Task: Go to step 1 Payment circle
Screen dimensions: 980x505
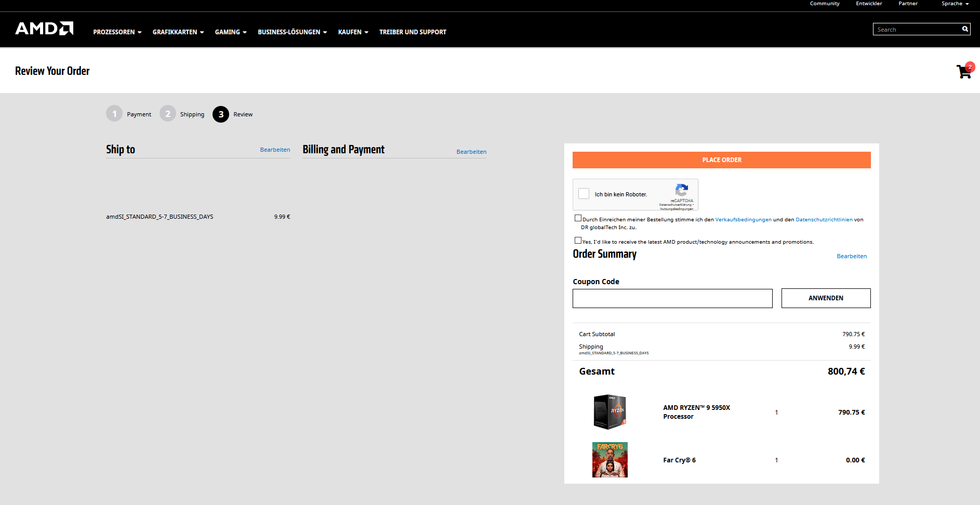Action: (x=114, y=114)
